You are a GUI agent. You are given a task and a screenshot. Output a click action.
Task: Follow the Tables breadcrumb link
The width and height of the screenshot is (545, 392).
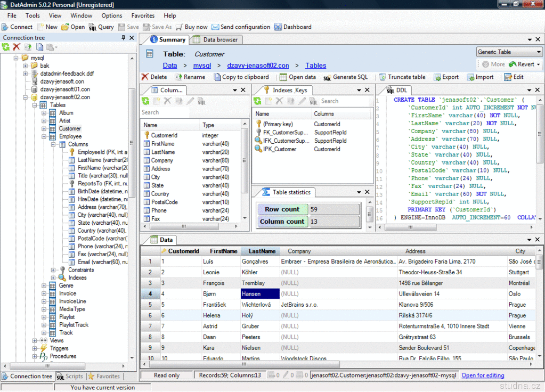315,66
